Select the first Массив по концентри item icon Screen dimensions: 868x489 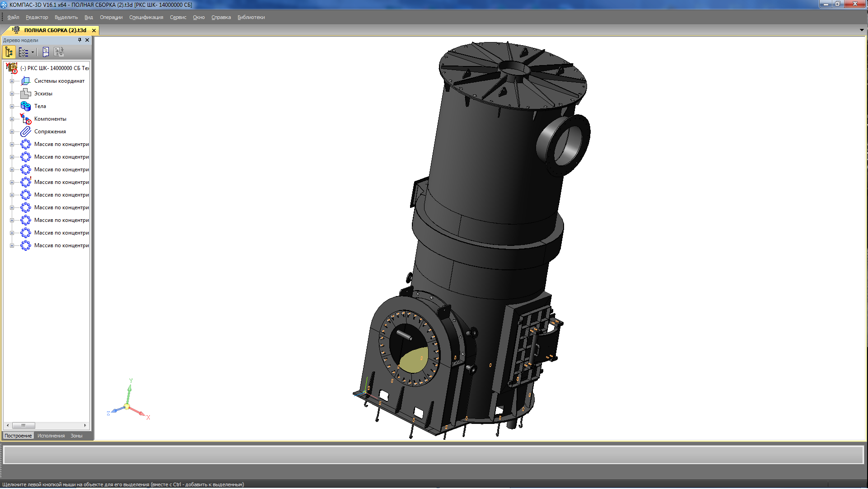26,144
